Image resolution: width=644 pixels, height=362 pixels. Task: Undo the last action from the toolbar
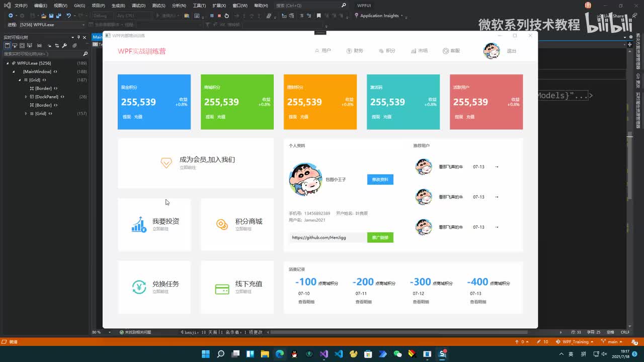pos(69,16)
